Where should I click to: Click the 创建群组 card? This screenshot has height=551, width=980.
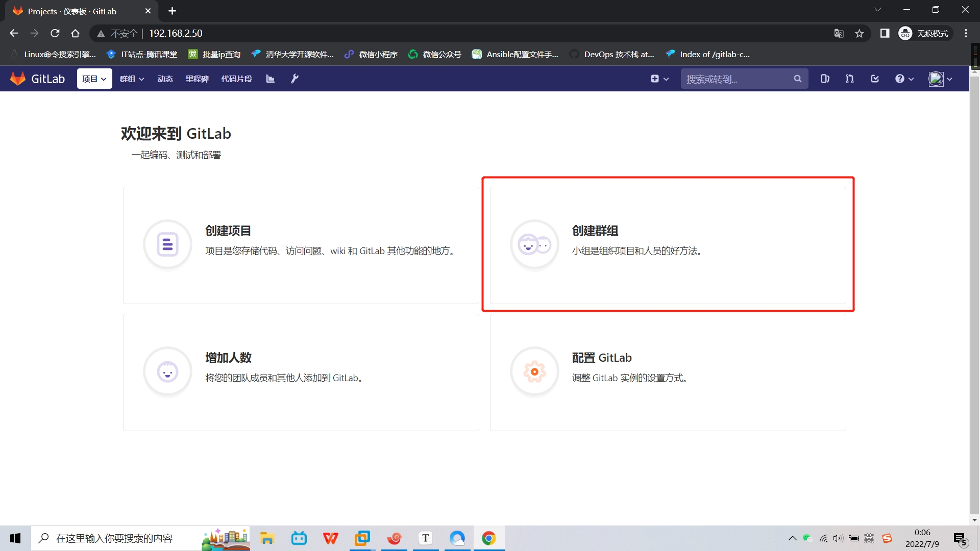coord(668,245)
